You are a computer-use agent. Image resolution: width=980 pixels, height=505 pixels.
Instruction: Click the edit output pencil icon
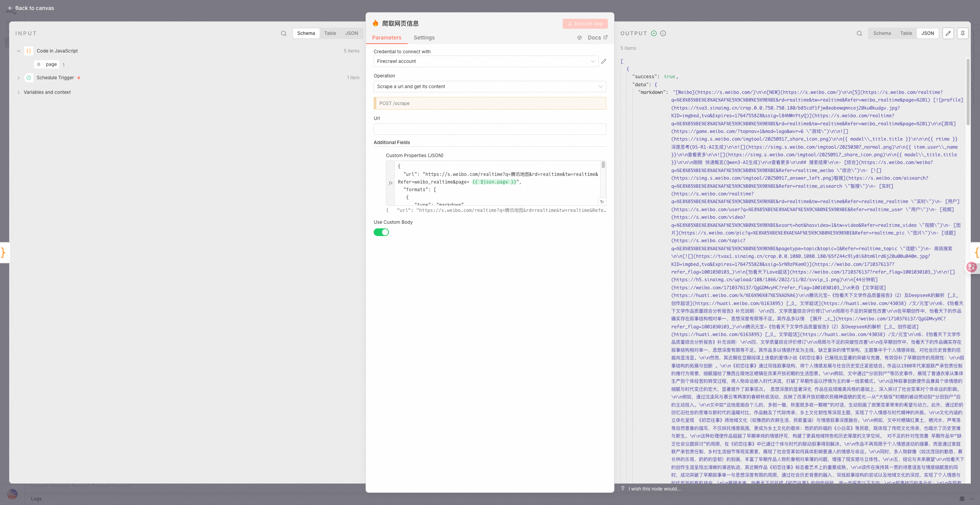[x=948, y=33]
